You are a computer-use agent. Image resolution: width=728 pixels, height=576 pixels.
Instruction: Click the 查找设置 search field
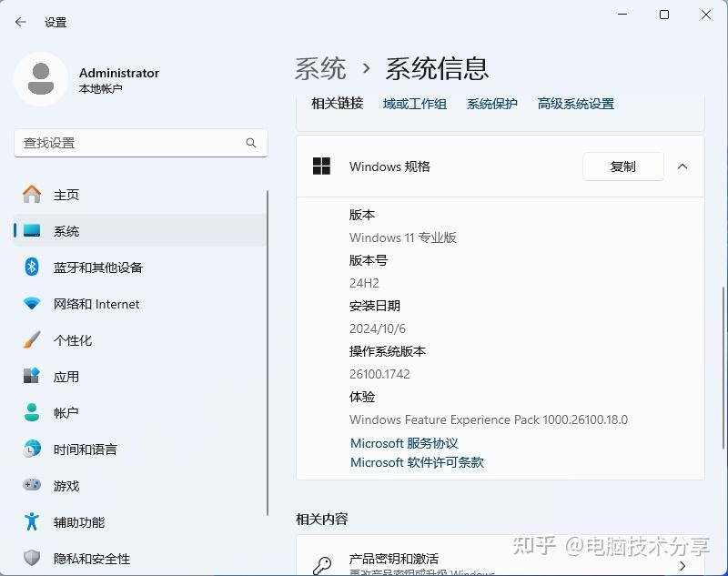[141, 143]
